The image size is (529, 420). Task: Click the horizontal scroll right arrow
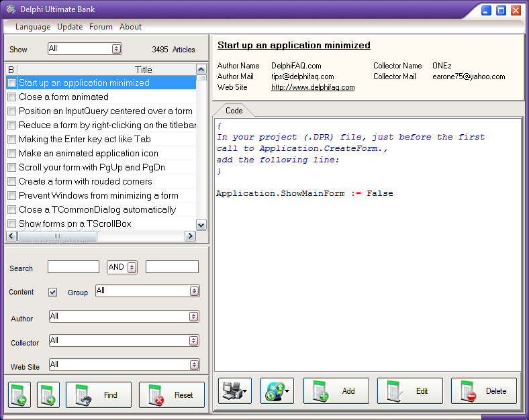[x=190, y=236]
